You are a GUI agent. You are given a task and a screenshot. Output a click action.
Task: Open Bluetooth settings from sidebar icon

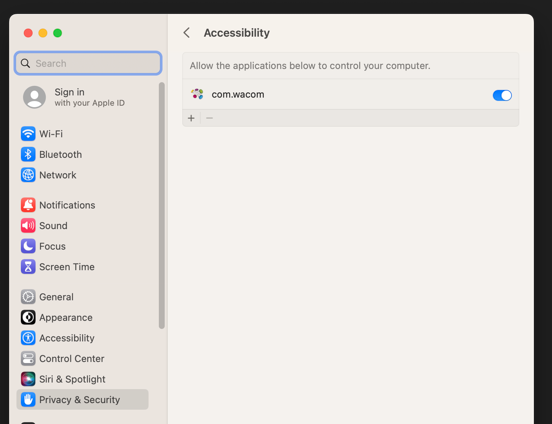(x=28, y=154)
